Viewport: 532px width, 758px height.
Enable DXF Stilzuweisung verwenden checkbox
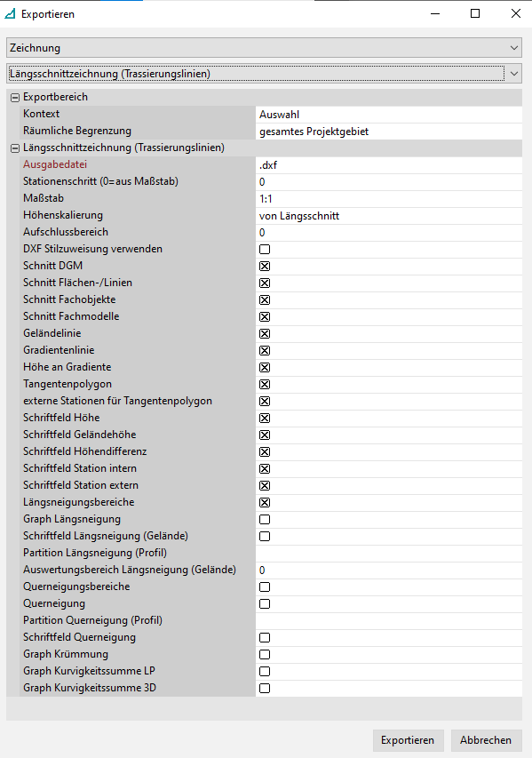(x=265, y=250)
